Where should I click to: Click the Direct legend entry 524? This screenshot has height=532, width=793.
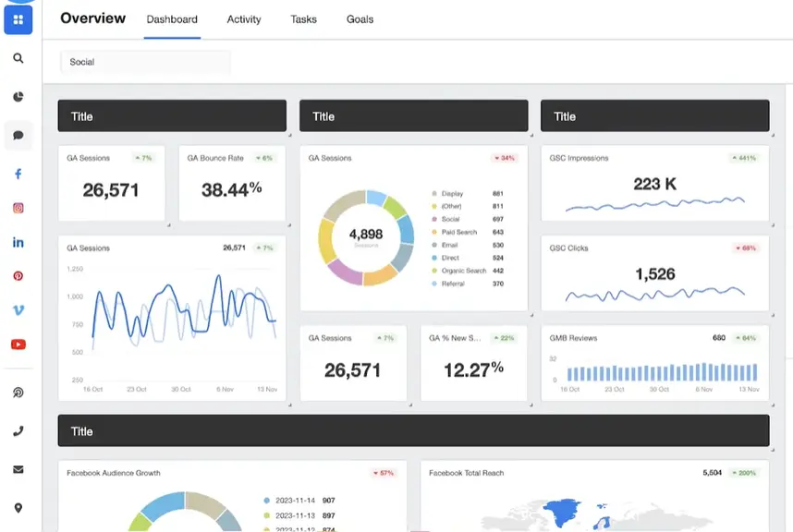click(468, 258)
